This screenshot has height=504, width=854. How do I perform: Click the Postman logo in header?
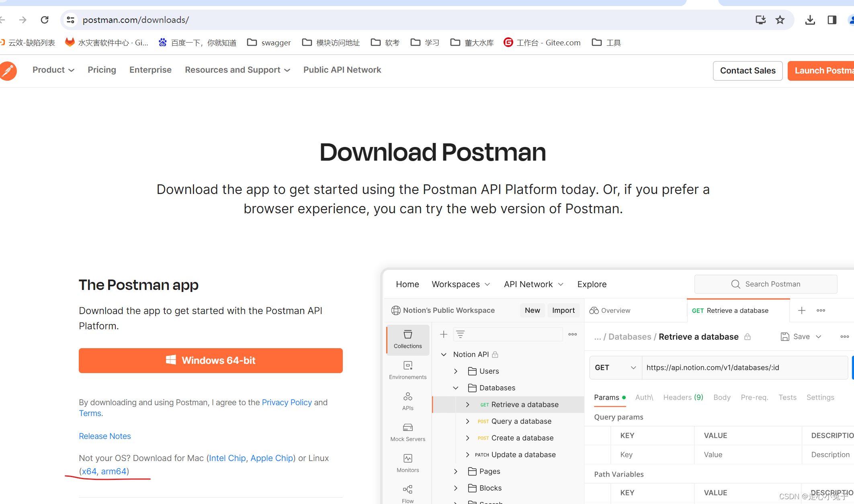click(8, 71)
